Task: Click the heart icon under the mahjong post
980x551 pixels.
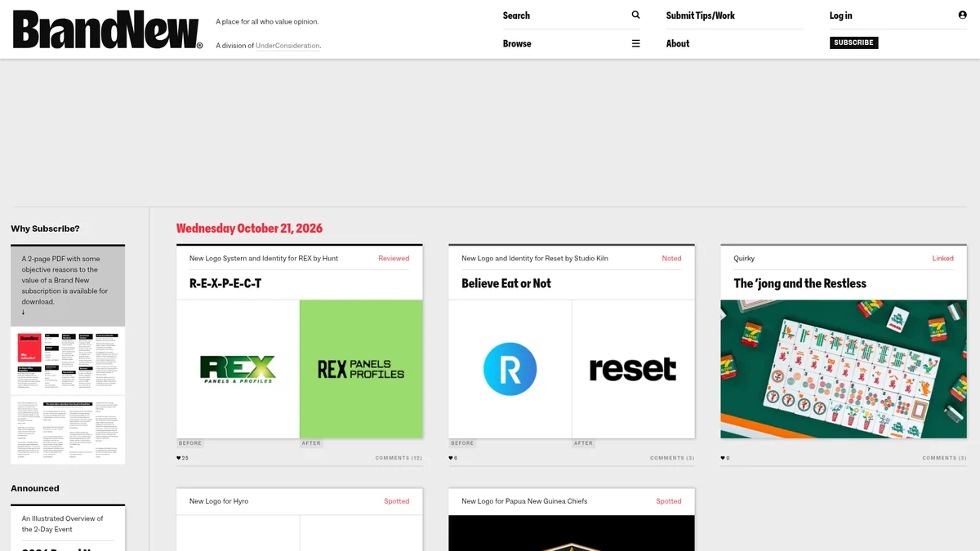Action: click(x=723, y=458)
